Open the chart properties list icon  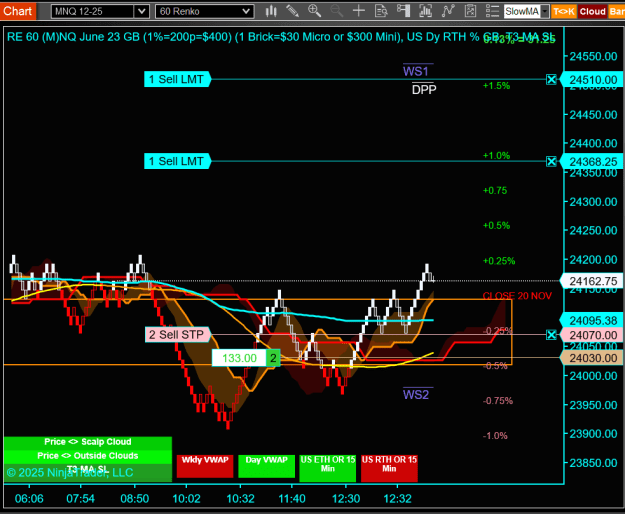coord(492,11)
